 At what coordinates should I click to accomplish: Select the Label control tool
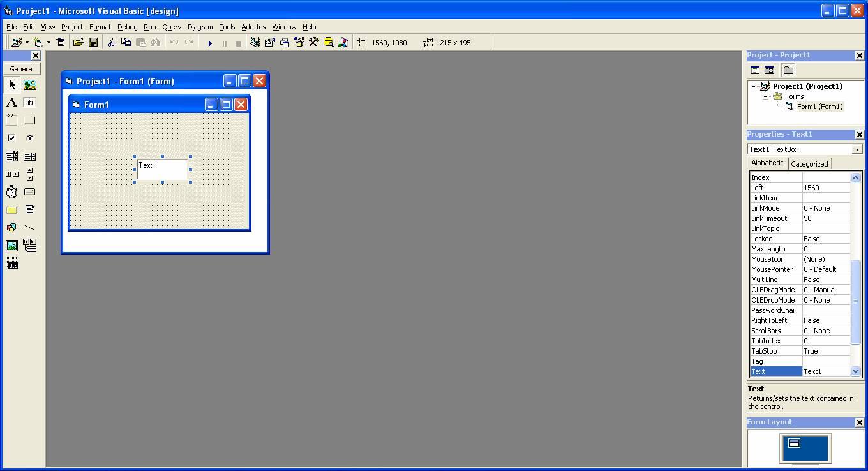[11, 103]
